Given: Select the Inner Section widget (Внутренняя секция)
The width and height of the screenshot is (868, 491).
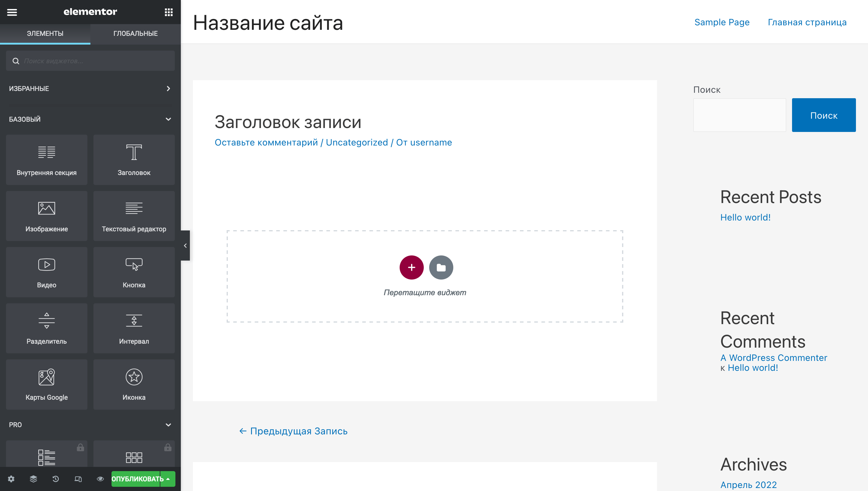Looking at the screenshot, I should [x=46, y=160].
